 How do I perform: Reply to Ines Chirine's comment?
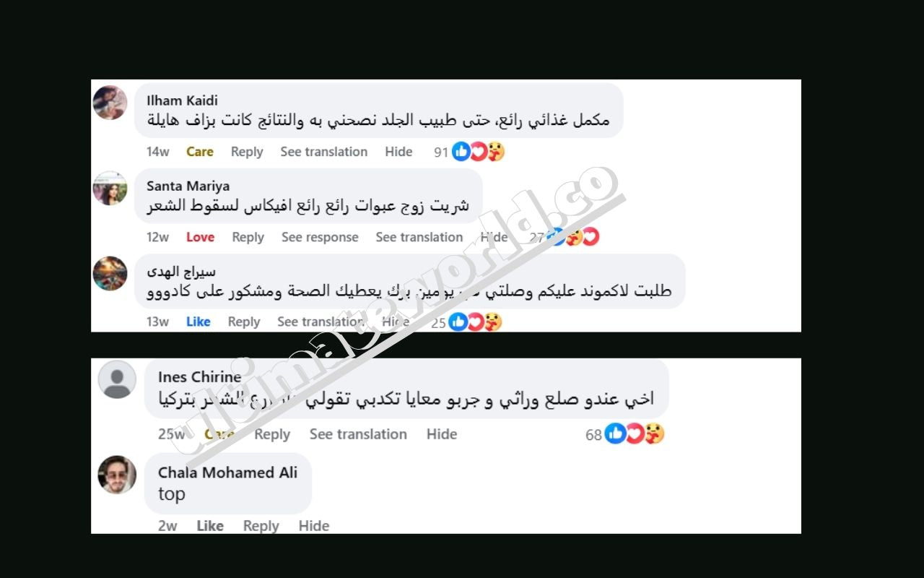[272, 434]
